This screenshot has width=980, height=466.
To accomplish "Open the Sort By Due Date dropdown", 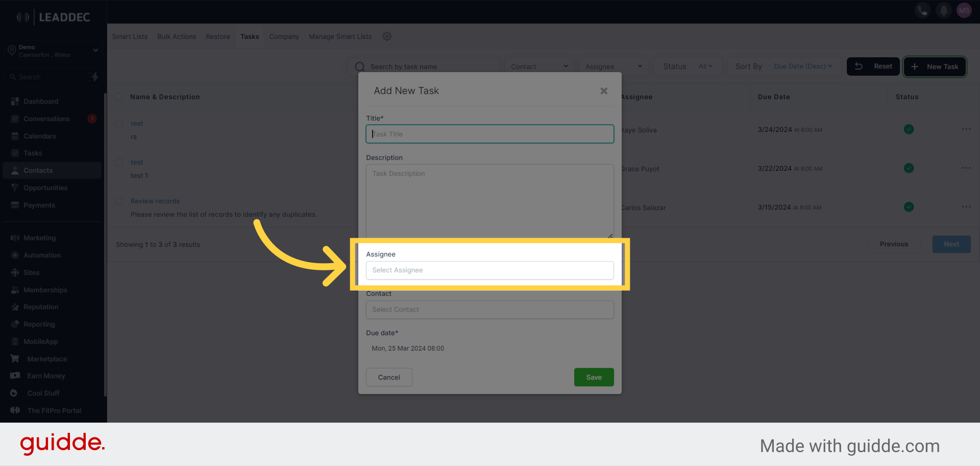I will [x=802, y=66].
